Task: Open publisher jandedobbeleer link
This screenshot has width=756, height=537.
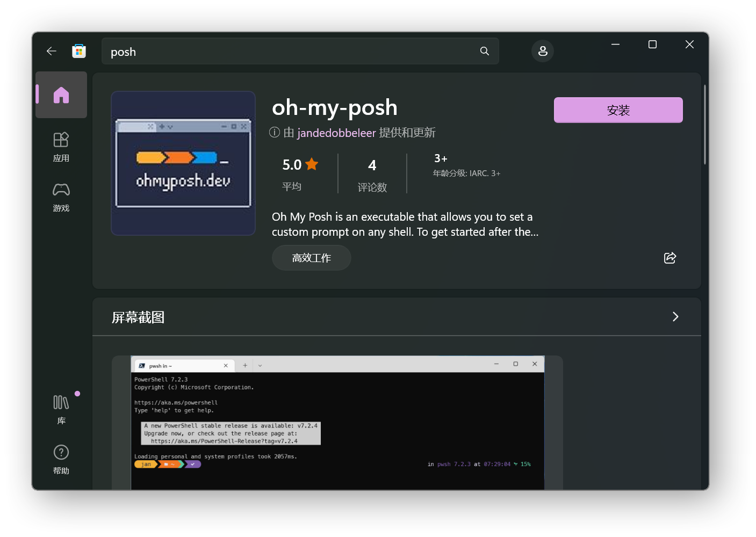Action: coord(336,133)
